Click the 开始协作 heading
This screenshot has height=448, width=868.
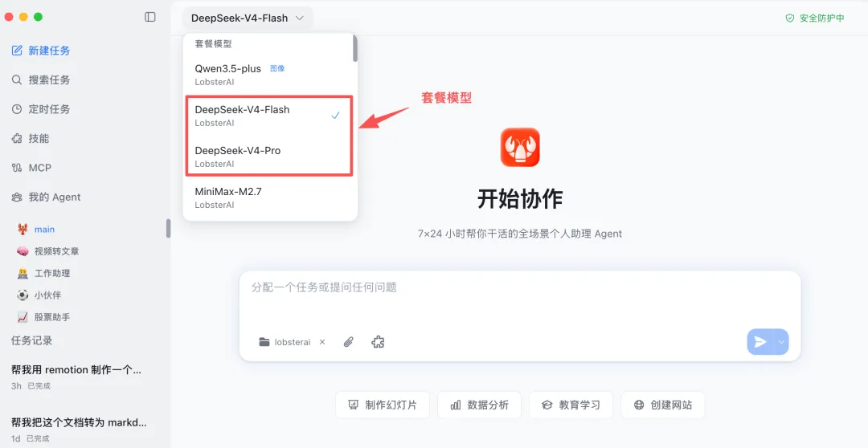(x=520, y=199)
